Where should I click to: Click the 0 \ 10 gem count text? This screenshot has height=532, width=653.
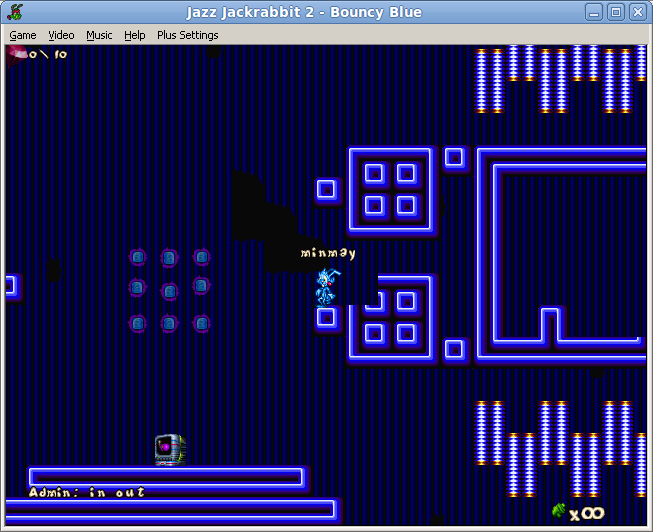tap(48, 54)
